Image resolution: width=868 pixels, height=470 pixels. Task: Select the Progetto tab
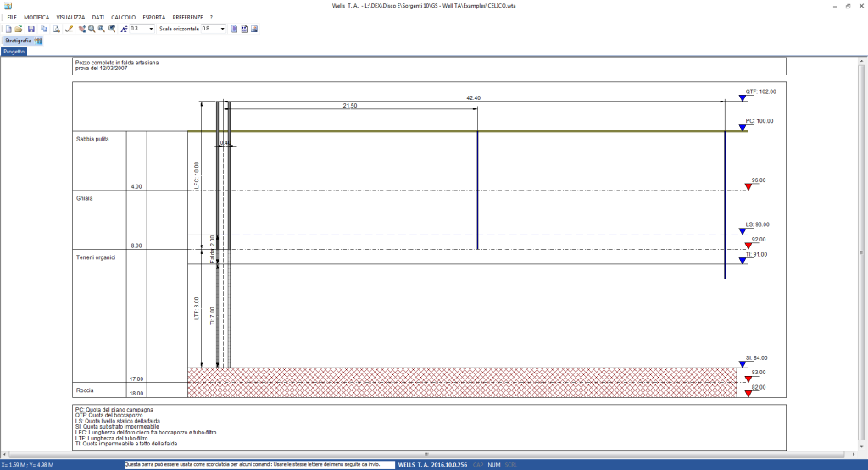pyautogui.click(x=14, y=52)
